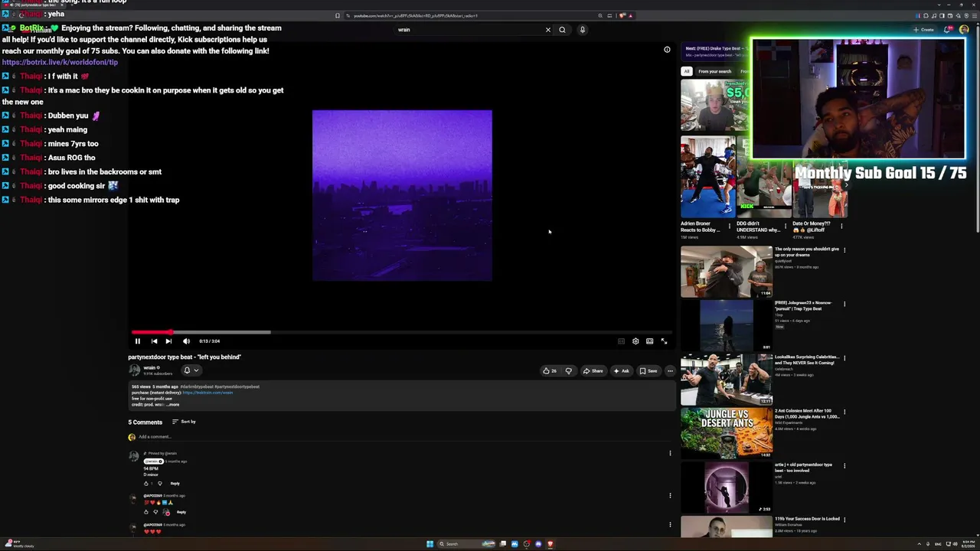The width and height of the screenshot is (980, 551).
Task: Reply to the pinned wrain comment
Action: tap(175, 484)
